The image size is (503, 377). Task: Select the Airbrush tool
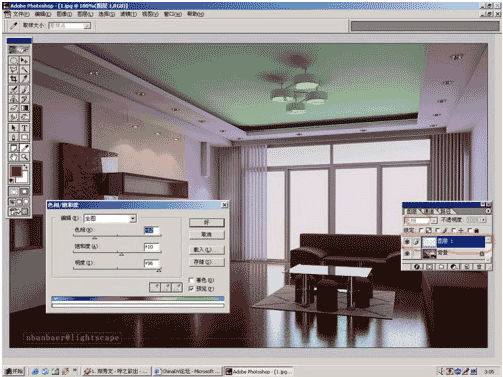coord(14,89)
